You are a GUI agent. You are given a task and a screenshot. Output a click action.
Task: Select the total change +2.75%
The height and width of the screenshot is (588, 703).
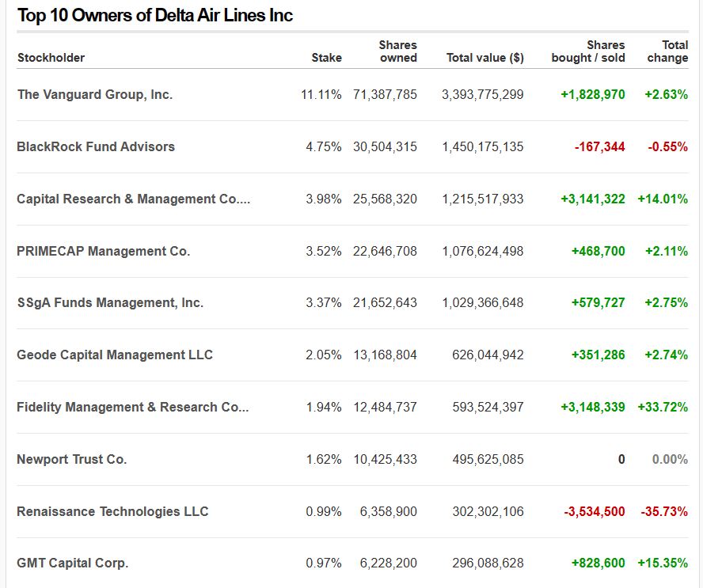pos(667,303)
